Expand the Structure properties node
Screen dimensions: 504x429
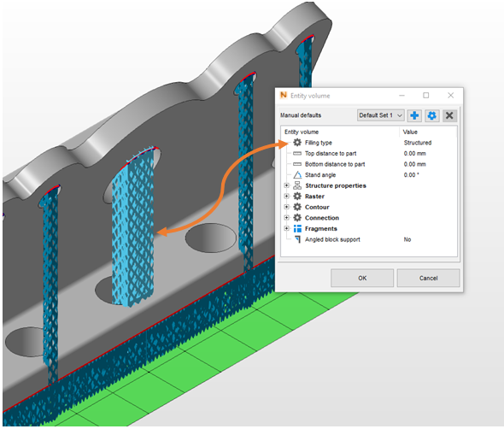pos(287,185)
